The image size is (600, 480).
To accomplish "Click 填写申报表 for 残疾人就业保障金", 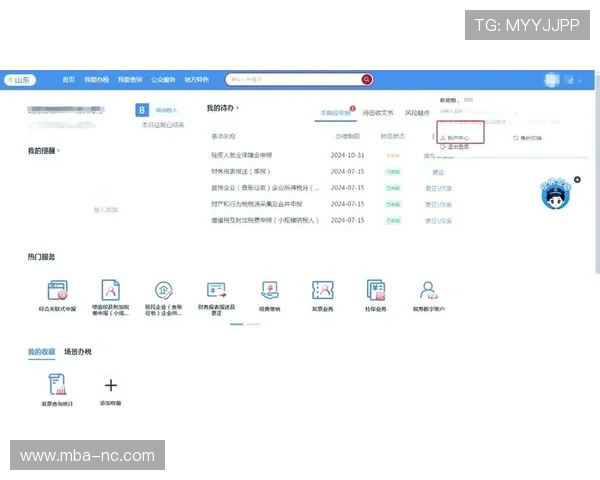I will (439, 156).
